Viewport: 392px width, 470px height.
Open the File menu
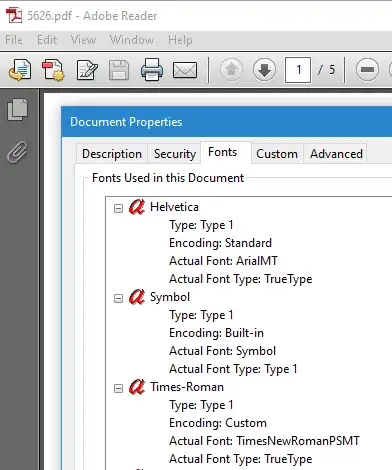(x=14, y=40)
